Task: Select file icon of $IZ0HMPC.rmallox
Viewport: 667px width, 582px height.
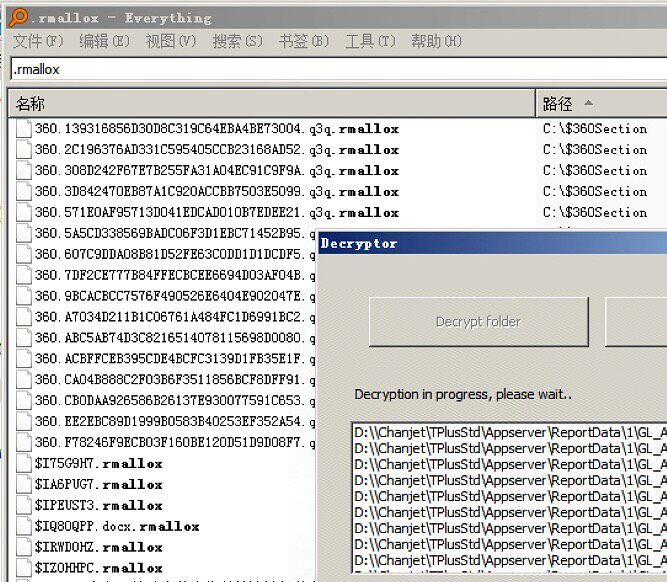Action: click(24, 568)
